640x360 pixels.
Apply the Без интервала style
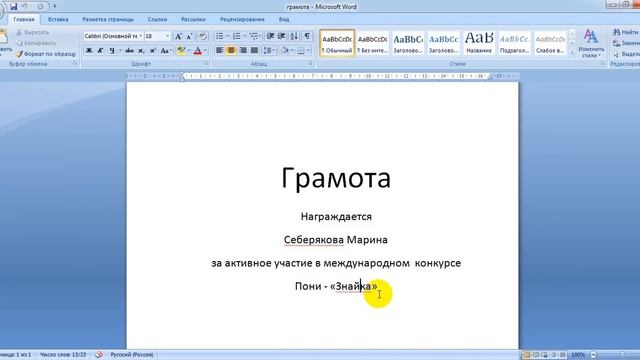[x=372, y=43]
